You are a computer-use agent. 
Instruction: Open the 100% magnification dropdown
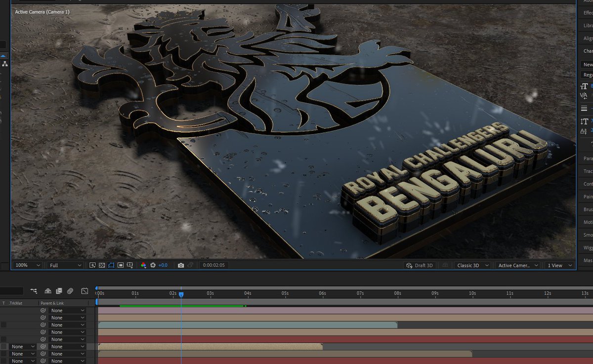28,265
